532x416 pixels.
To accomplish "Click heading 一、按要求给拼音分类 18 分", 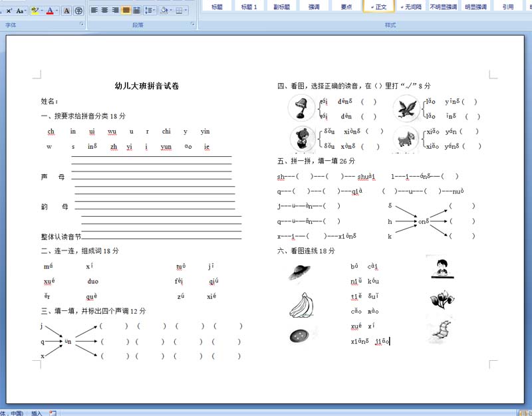I will pyautogui.click(x=83, y=116).
